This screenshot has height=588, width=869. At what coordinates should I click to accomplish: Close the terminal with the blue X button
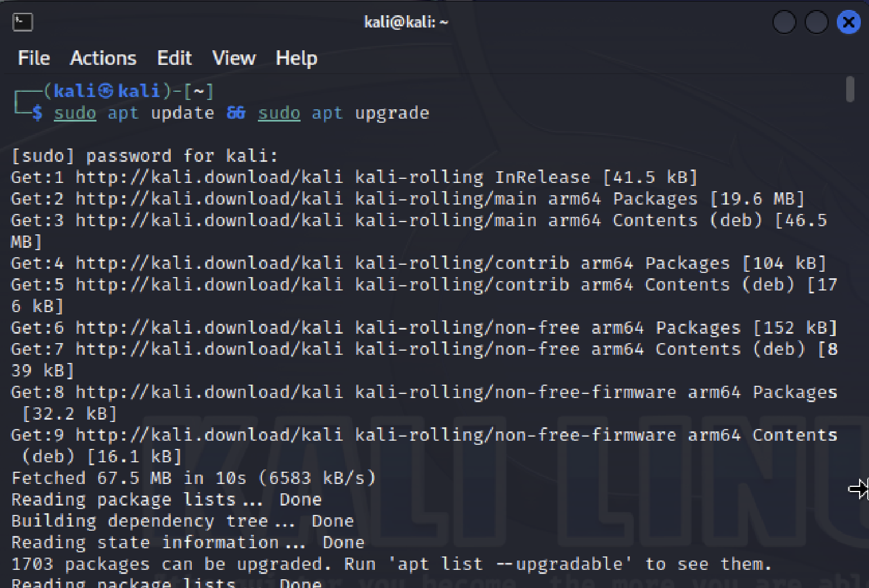point(849,23)
